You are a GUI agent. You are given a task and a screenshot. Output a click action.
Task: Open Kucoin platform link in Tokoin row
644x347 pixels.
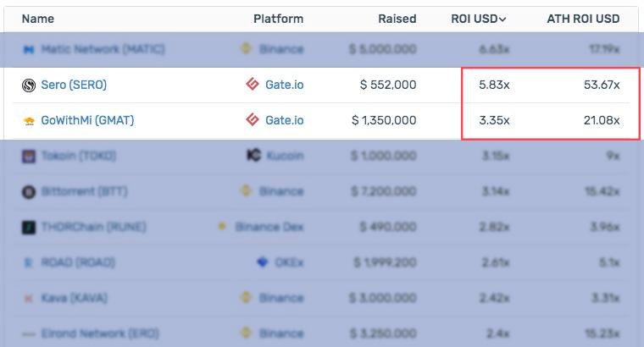point(285,156)
